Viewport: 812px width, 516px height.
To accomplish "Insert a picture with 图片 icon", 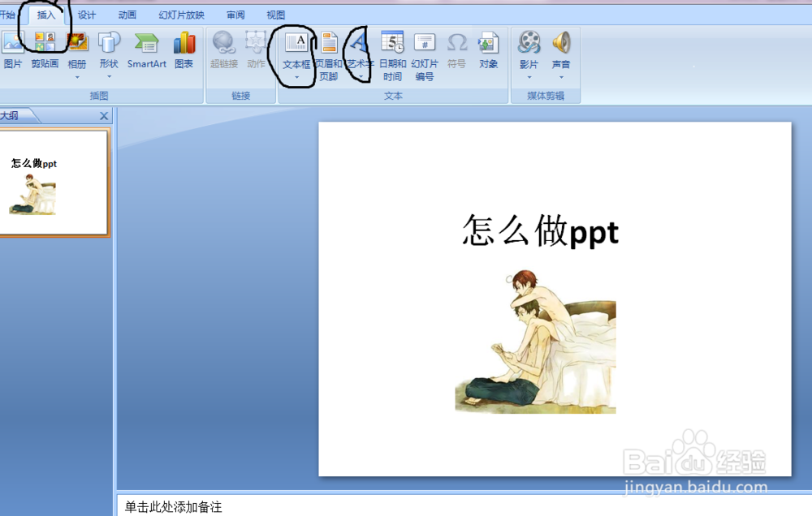I will coord(12,49).
